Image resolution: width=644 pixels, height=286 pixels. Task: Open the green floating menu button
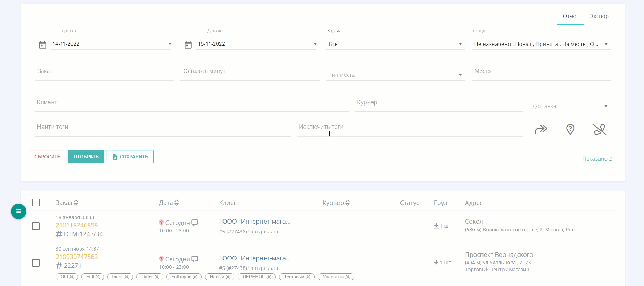pyautogui.click(x=19, y=211)
